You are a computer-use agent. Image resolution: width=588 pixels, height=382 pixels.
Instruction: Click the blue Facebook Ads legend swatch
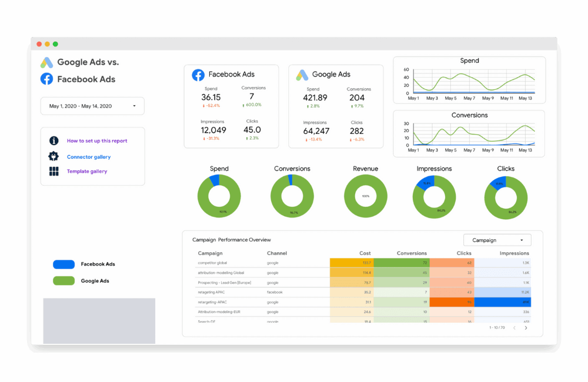click(64, 264)
